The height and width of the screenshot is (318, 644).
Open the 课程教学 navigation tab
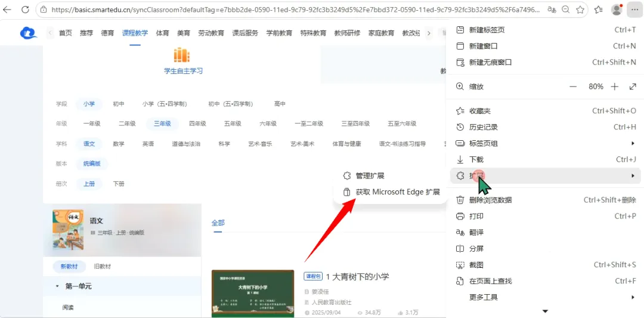(135, 33)
